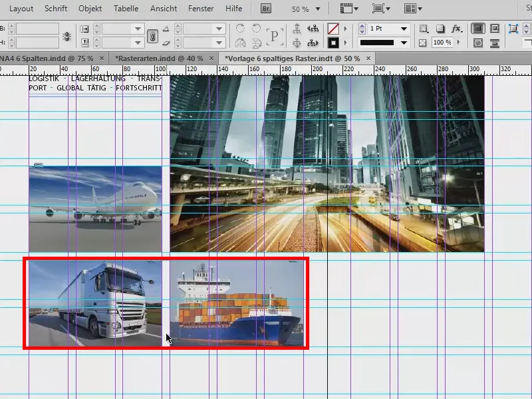532x399 pixels.
Task: Click the width (B) input field
Action: pos(37,29)
